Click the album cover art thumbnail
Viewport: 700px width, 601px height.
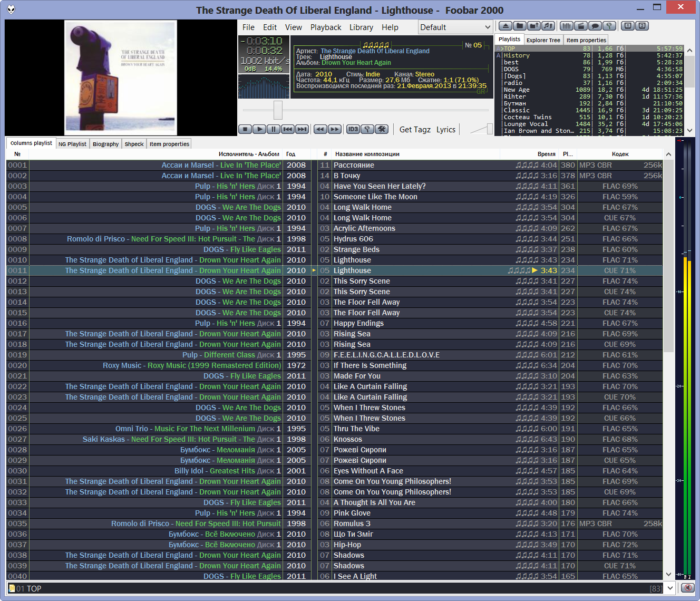(x=121, y=78)
